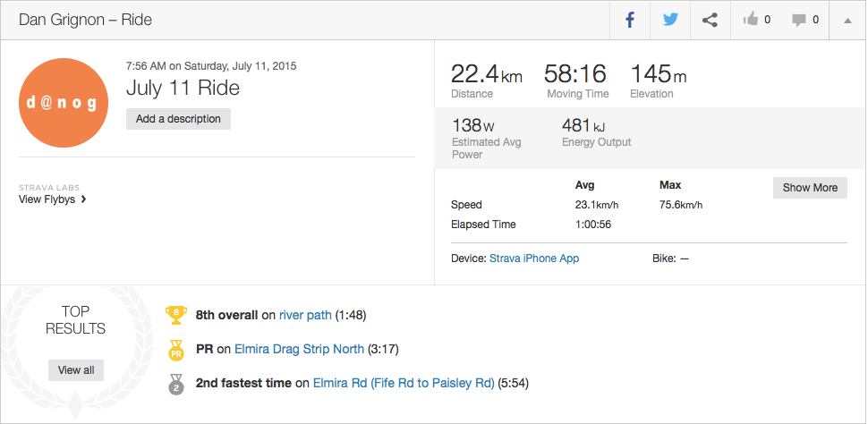Click the share icon
This screenshot has width=868, height=424.
click(x=710, y=20)
